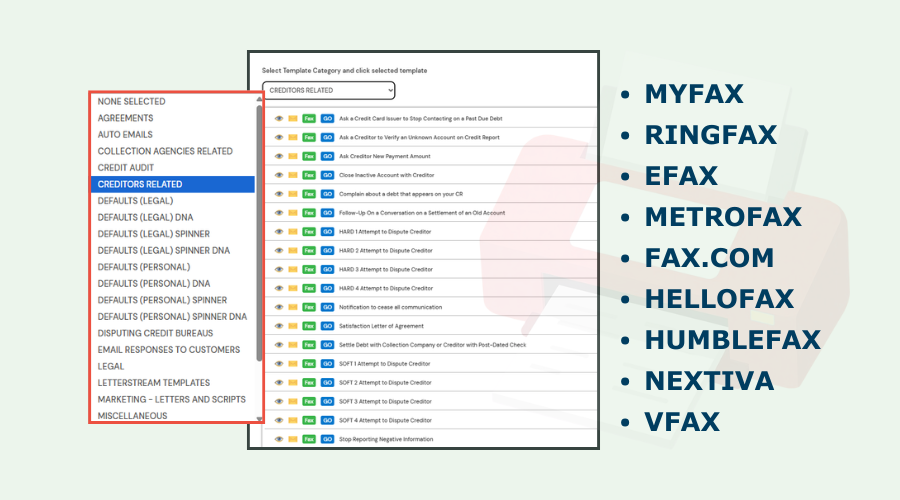Click 'HARD 3 Attempt to Dispute Creditor' title
This screenshot has width=900, height=500.
[x=386, y=269]
